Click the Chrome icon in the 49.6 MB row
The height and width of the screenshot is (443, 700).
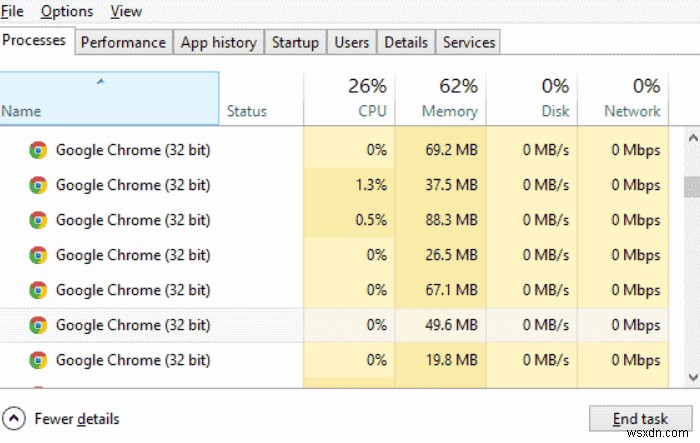coord(38,325)
